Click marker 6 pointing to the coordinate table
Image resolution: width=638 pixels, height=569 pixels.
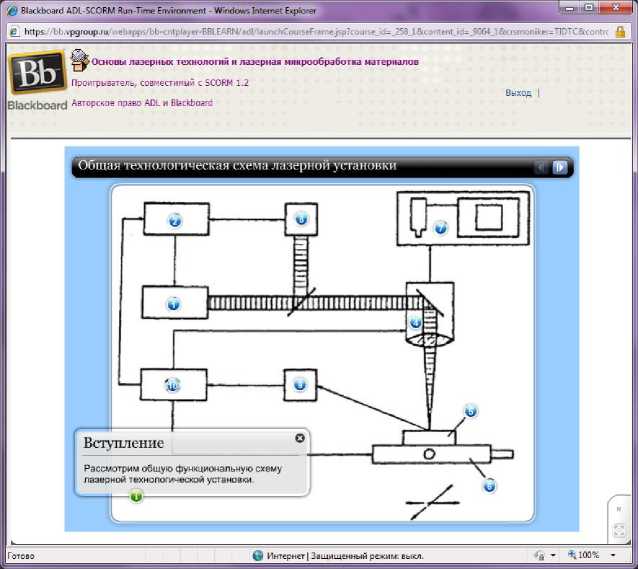tap(489, 486)
